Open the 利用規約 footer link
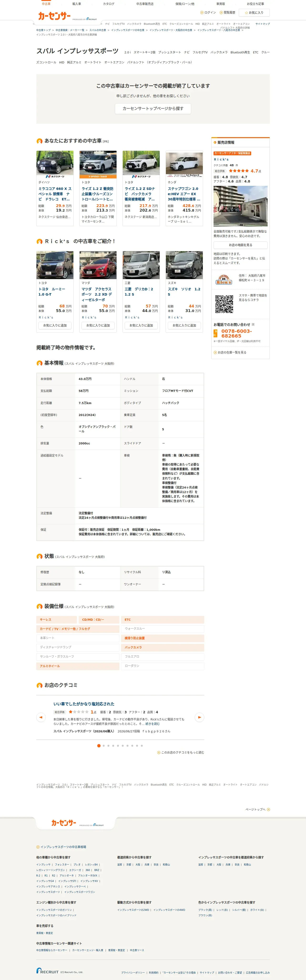306x980 pixels. (x=153, y=972)
